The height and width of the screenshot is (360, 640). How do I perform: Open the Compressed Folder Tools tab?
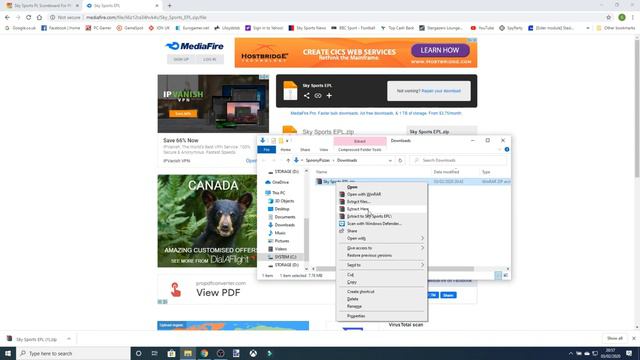click(360, 150)
